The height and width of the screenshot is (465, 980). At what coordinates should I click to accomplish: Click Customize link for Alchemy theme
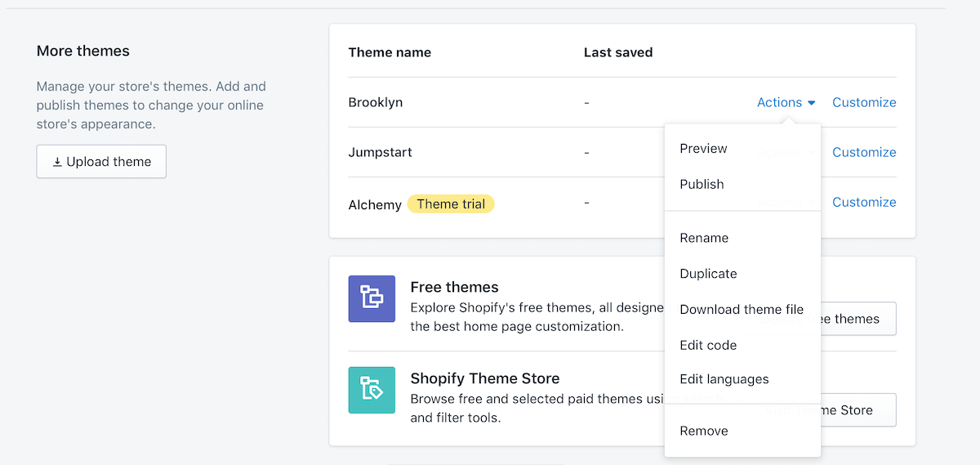coord(864,202)
